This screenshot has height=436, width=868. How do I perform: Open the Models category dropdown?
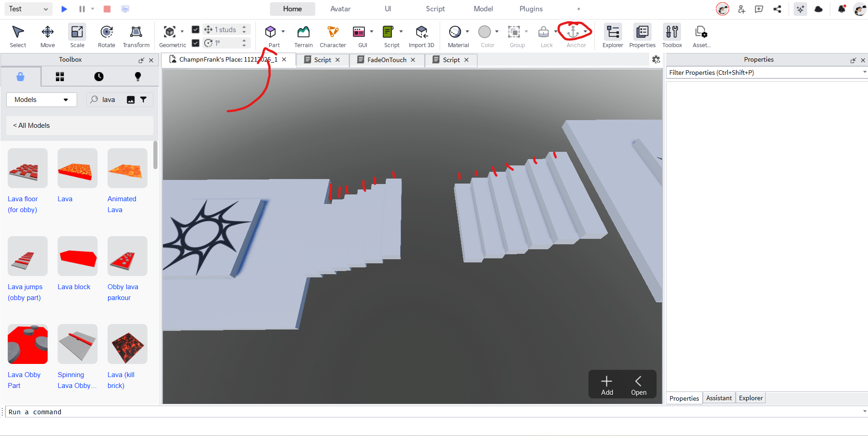41,99
